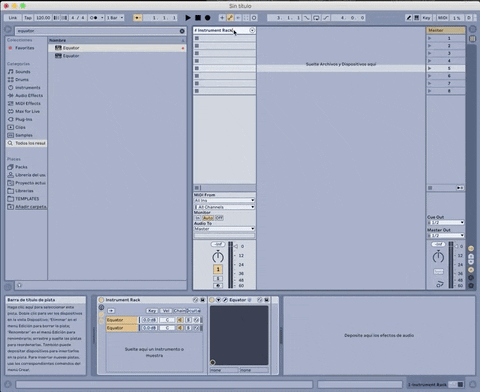Toggle the Instrument Rack device activator
This screenshot has height=392, width=480.
(x=101, y=300)
